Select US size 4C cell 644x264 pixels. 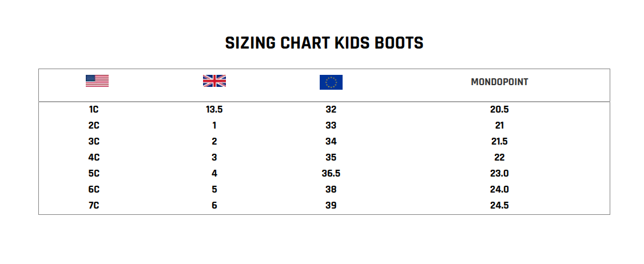[x=94, y=157]
